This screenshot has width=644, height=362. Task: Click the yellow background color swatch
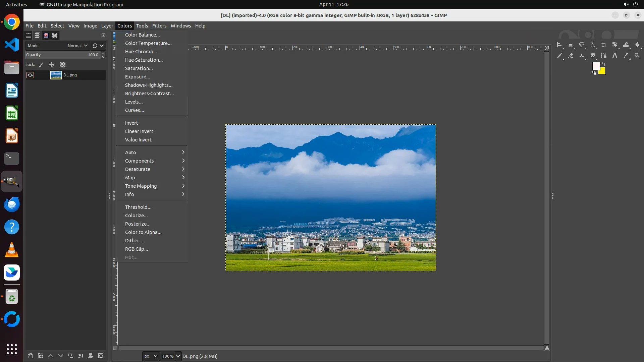(603, 72)
